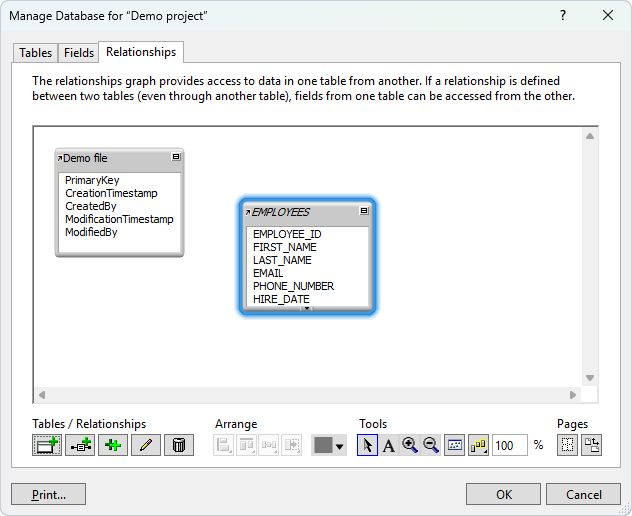Click the Print... button

[x=48, y=494]
